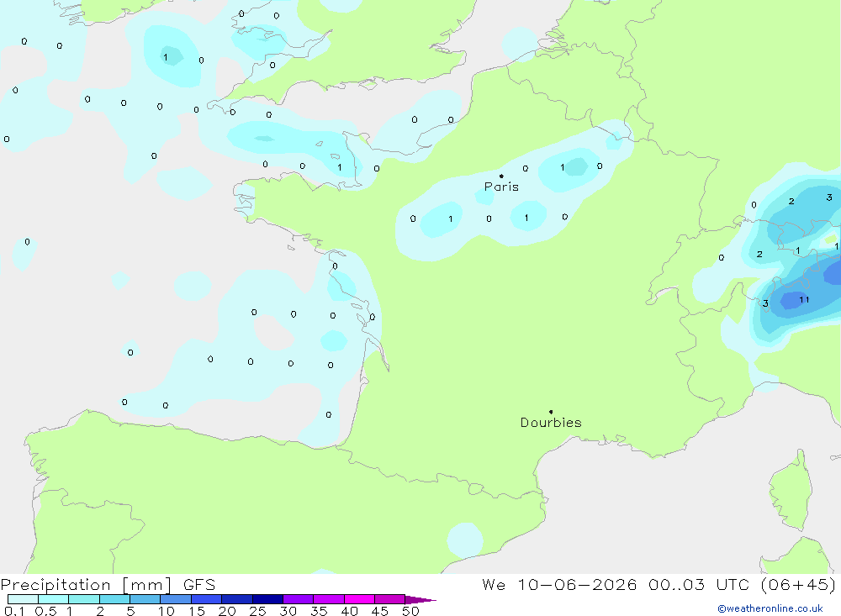Image resolution: width=841 pixels, height=616 pixels.
Task: Click the Dourbies city label
Action: point(551,423)
